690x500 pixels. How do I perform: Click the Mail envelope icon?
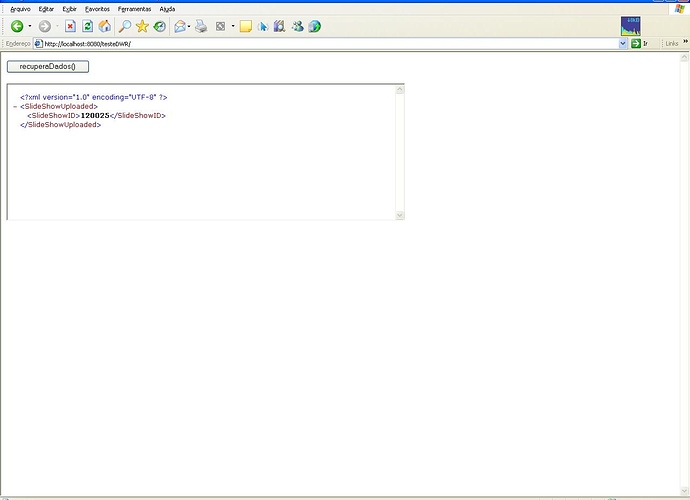[x=180, y=26]
